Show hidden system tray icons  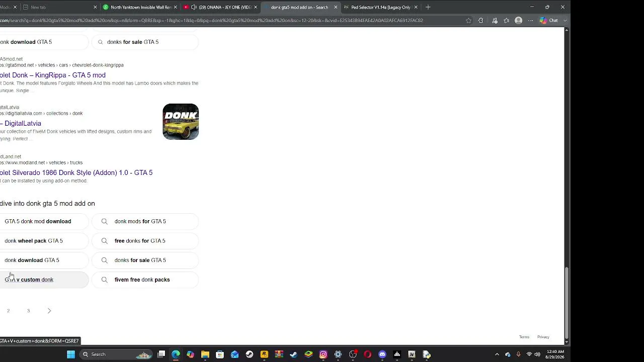497,354
